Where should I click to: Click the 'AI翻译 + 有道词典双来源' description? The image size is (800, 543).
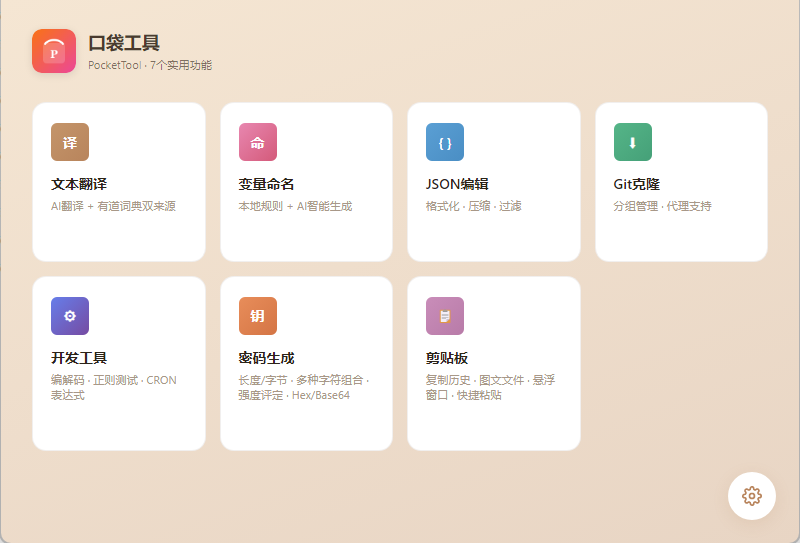pyautogui.click(x=113, y=206)
